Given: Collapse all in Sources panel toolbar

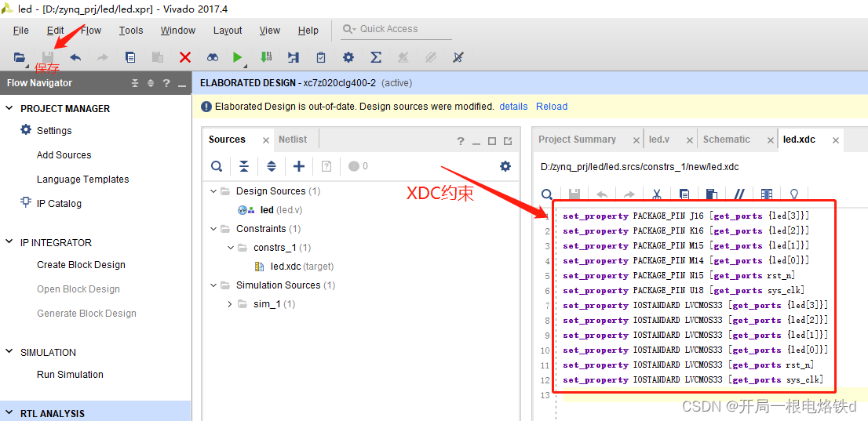Looking at the screenshot, I should (244, 166).
